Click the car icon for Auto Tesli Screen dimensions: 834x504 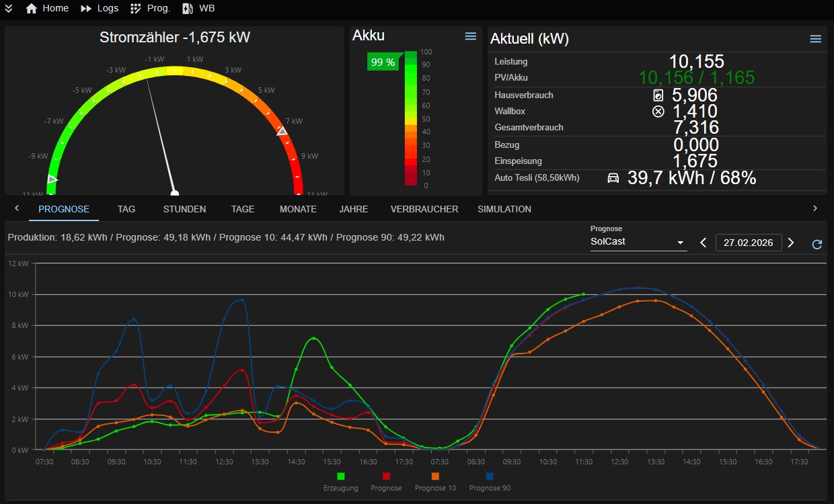(x=613, y=178)
